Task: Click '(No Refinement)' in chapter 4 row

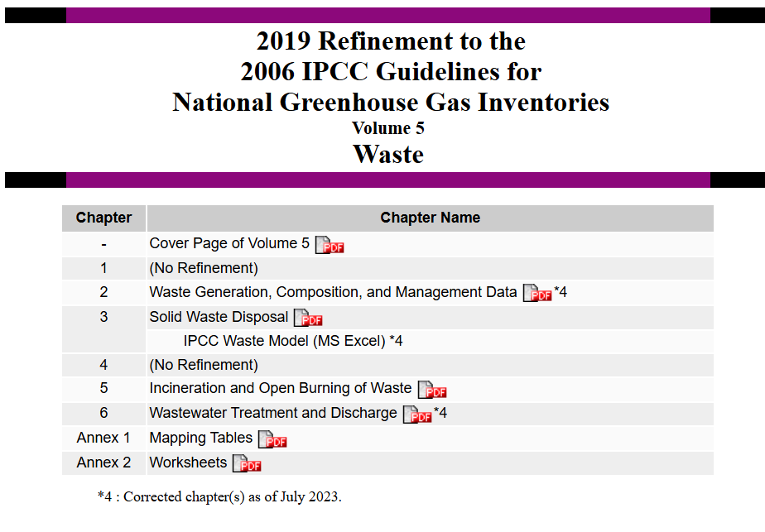Action: point(204,365)
